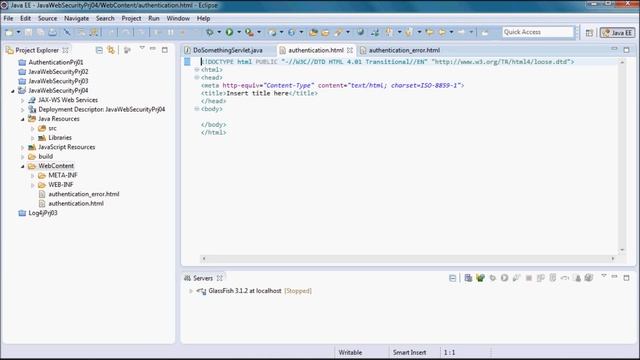This screenshot has height=360, width=640.
Task: Maximize the Servers panel
Action: pyautogui.click(x=627, y=278)
